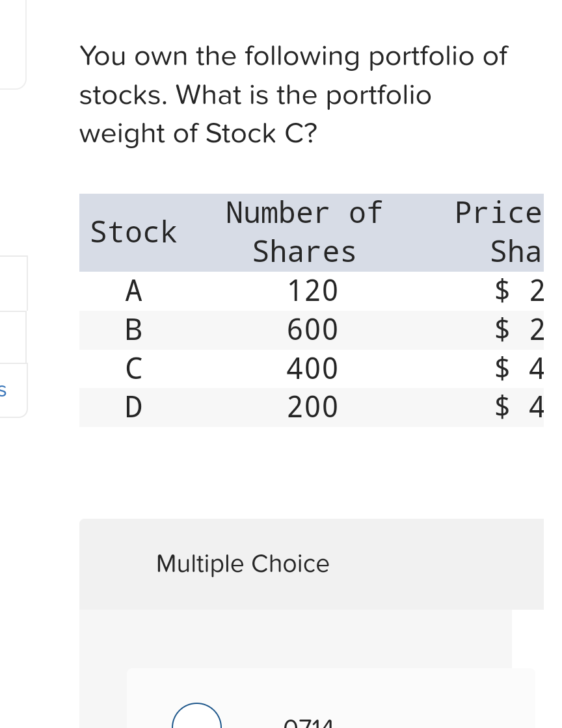Click the 600 shares cell for Stock B

click(312, 330)
